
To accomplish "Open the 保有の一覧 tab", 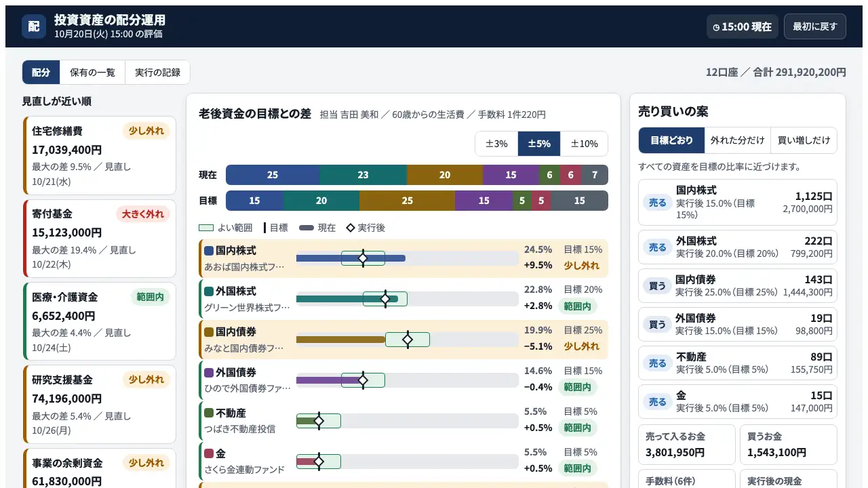I will point(93,73).
